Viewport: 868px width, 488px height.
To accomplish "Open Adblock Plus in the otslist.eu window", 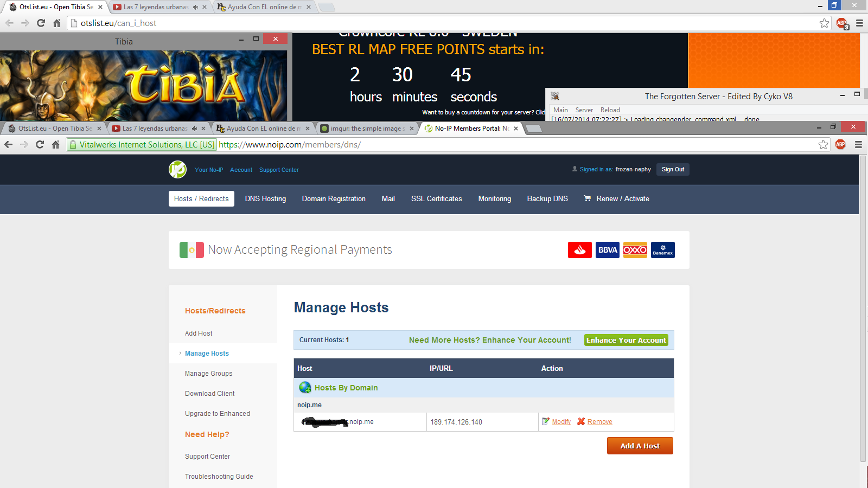I will [x=842, y=23].
